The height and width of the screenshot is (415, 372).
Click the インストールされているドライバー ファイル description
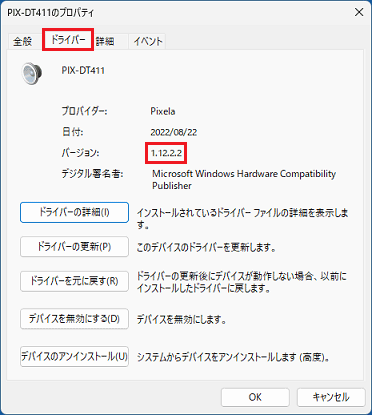tap(242, 218)
